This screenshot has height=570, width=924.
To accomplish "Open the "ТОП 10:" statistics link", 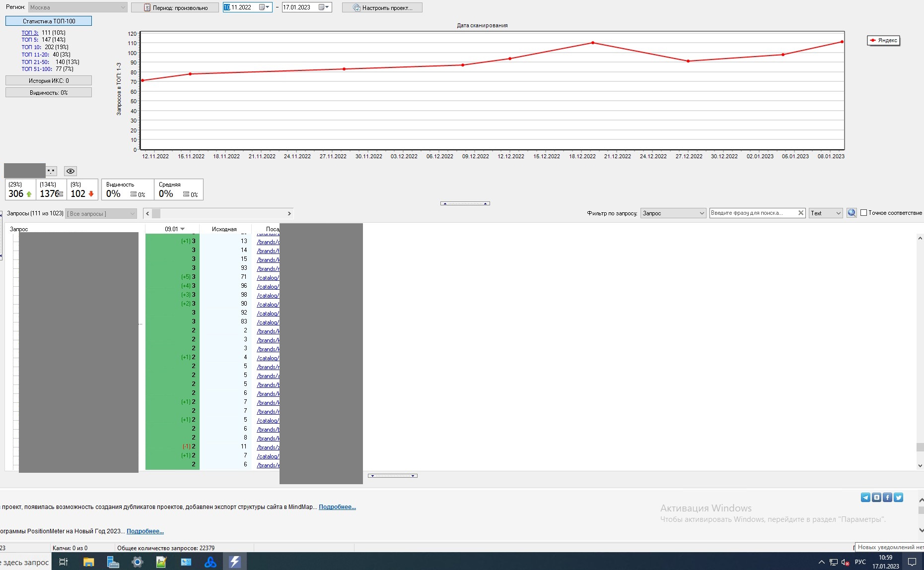I will [x=31, y=47].
